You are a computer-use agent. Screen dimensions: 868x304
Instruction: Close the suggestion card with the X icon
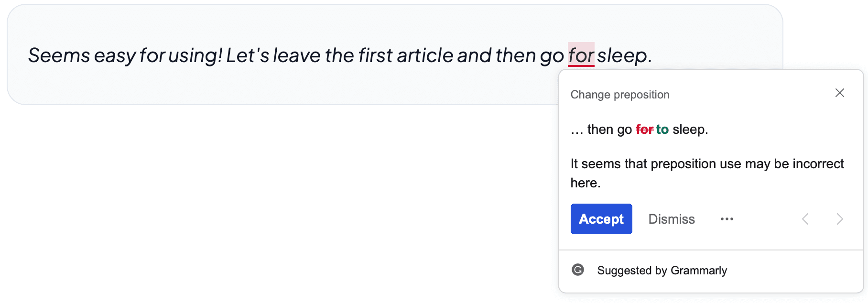coord(840,93)
